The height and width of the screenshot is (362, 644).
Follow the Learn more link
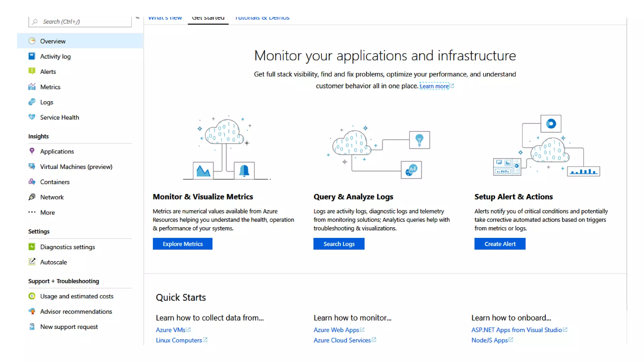[434, 86]
